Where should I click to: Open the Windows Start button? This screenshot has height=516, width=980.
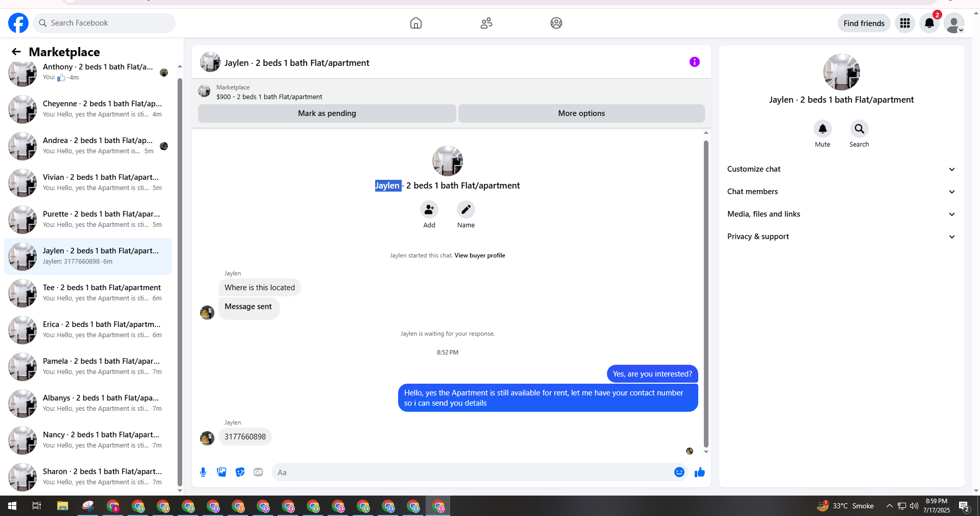point(12,506)
